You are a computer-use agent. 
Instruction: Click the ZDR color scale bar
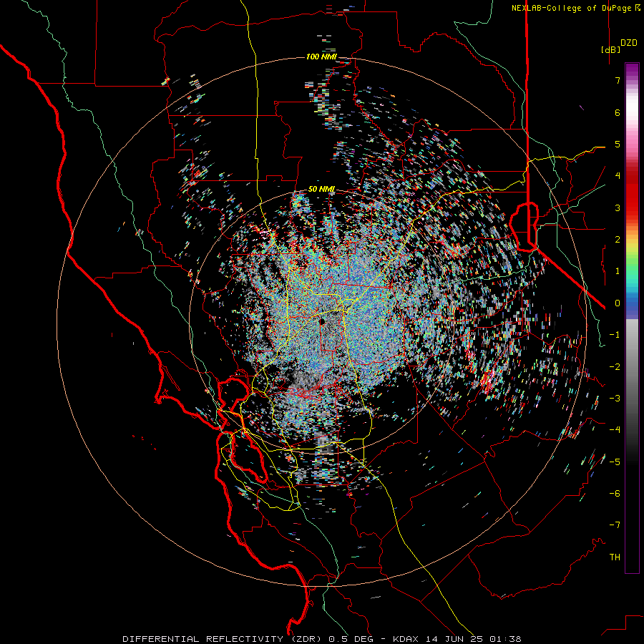tap(632, 318)
